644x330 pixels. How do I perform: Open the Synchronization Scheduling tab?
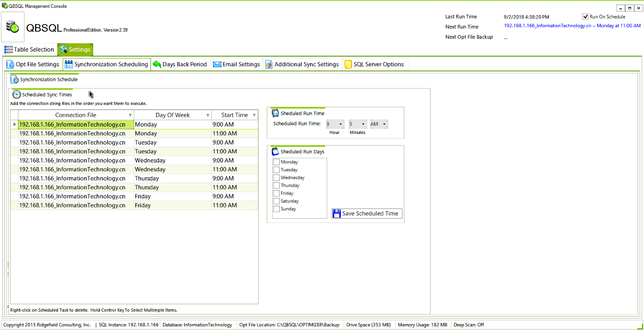tap(107, 64)
